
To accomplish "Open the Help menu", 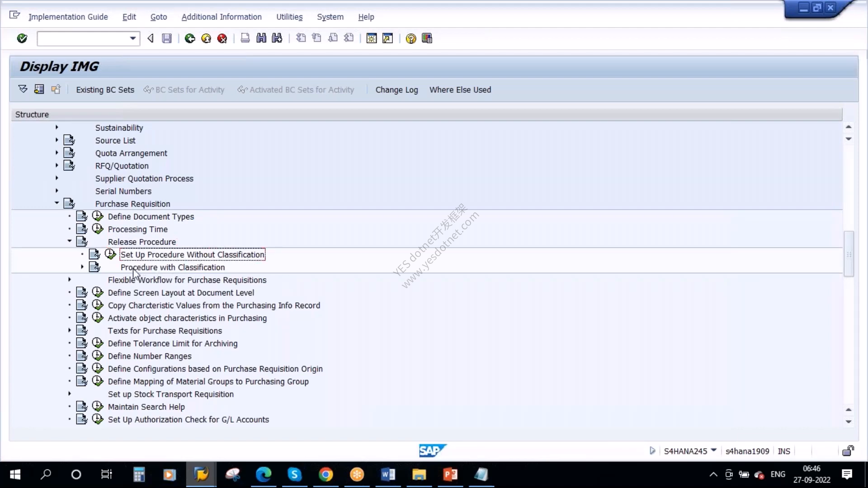I will click(366, 17).
